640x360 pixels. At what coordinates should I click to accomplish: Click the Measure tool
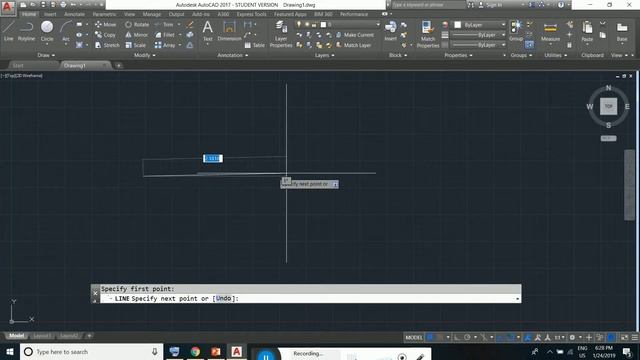550,31
